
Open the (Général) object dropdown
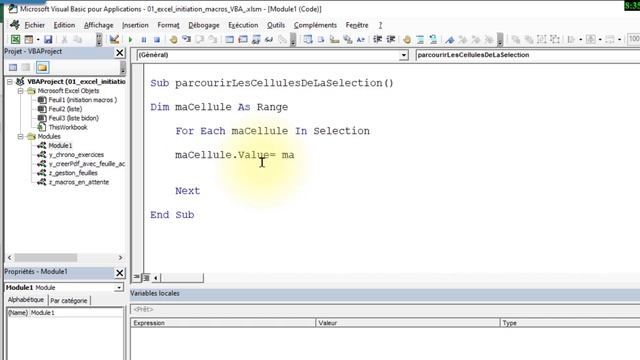pyautogui.click(x=404, y=55)
